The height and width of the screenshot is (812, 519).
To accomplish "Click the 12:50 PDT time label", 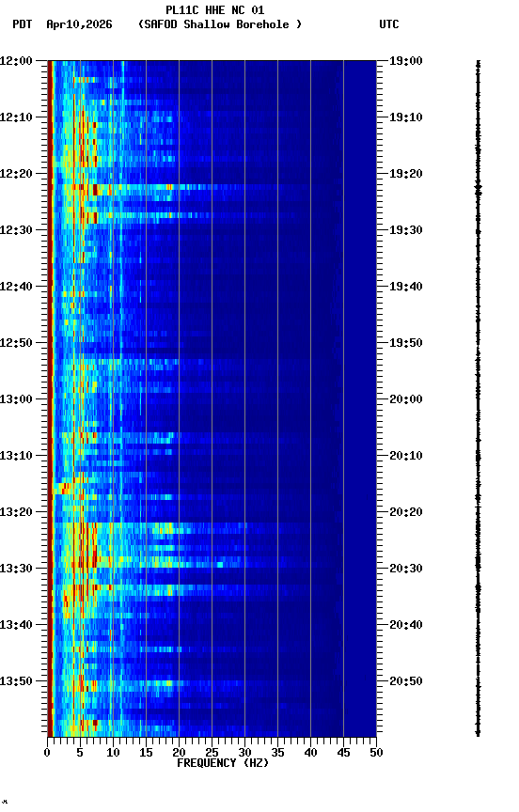I will 16,343.
